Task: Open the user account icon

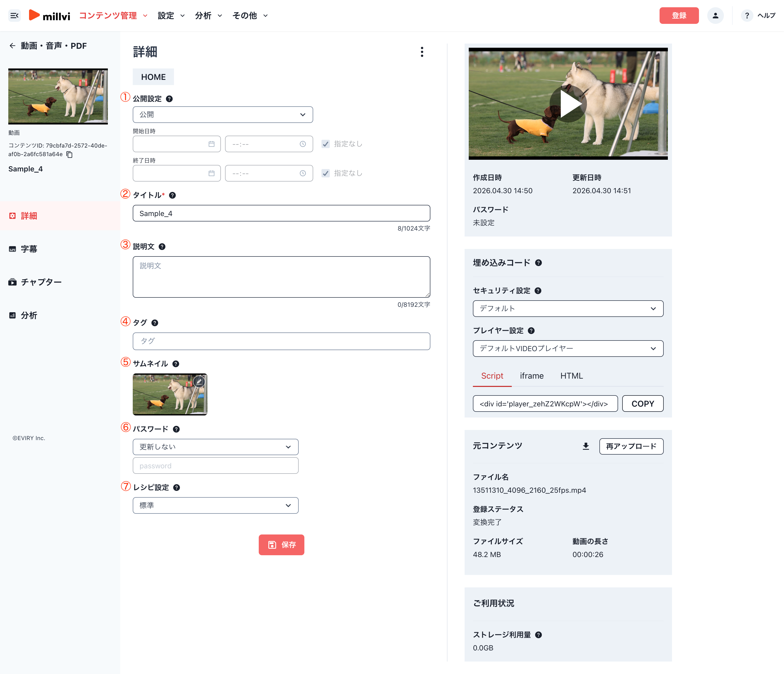Action: (x=715, y=16)
